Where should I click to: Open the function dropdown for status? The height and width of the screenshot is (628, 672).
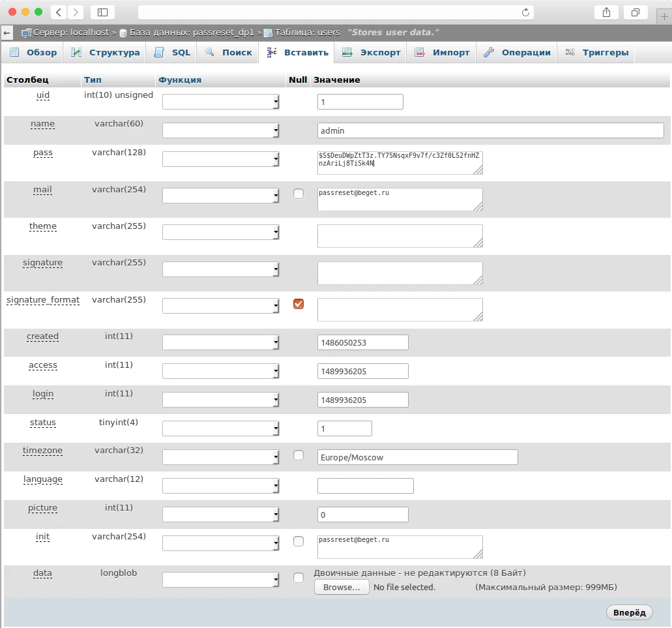[221, 428]
